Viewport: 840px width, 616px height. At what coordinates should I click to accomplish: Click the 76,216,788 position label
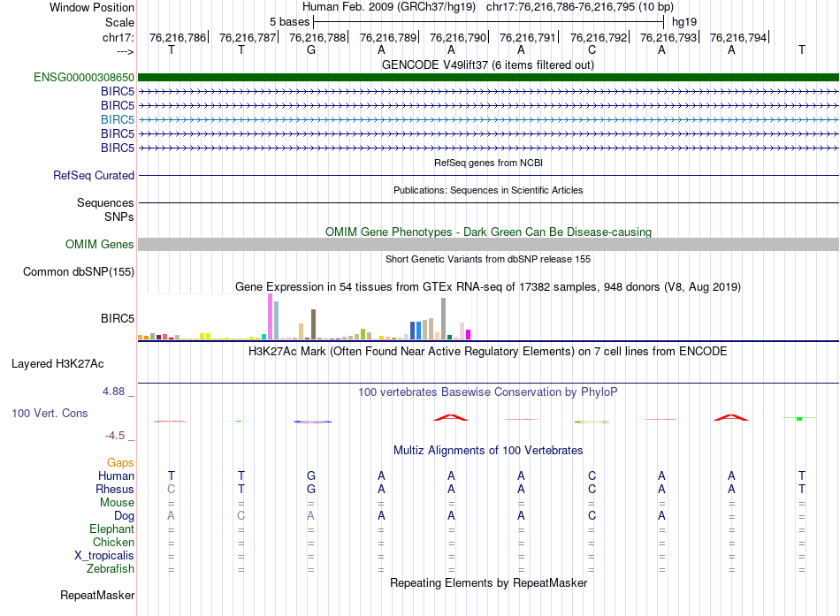(317, 37)
